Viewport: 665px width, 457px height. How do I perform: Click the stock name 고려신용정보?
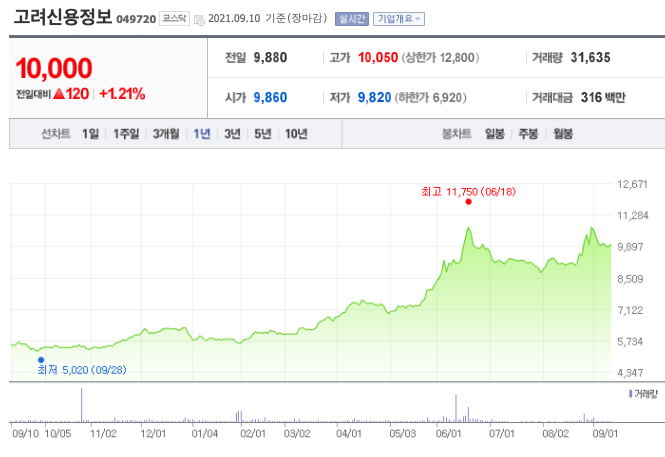point(63,17)
